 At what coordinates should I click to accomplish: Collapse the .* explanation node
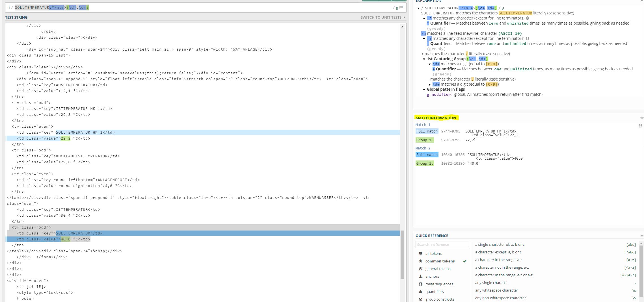[424, 18]
